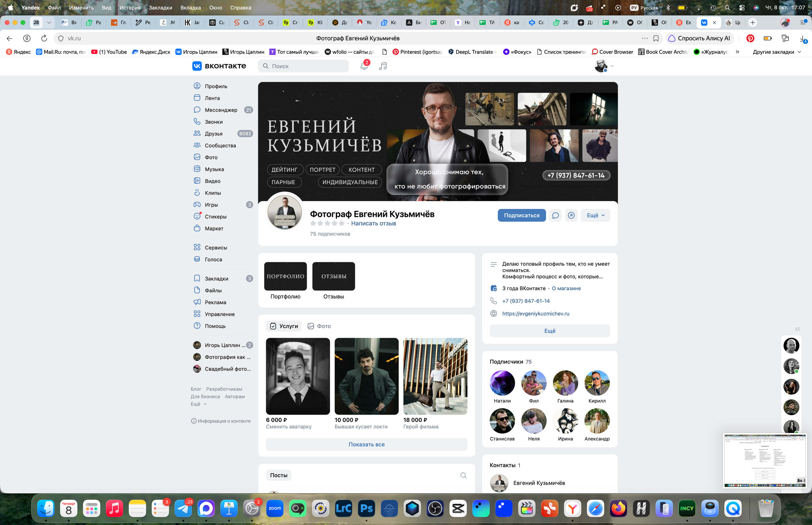Show hidden bookmarks with the double chevron
This screenshot has height=525, width=812.
(737, 52)
